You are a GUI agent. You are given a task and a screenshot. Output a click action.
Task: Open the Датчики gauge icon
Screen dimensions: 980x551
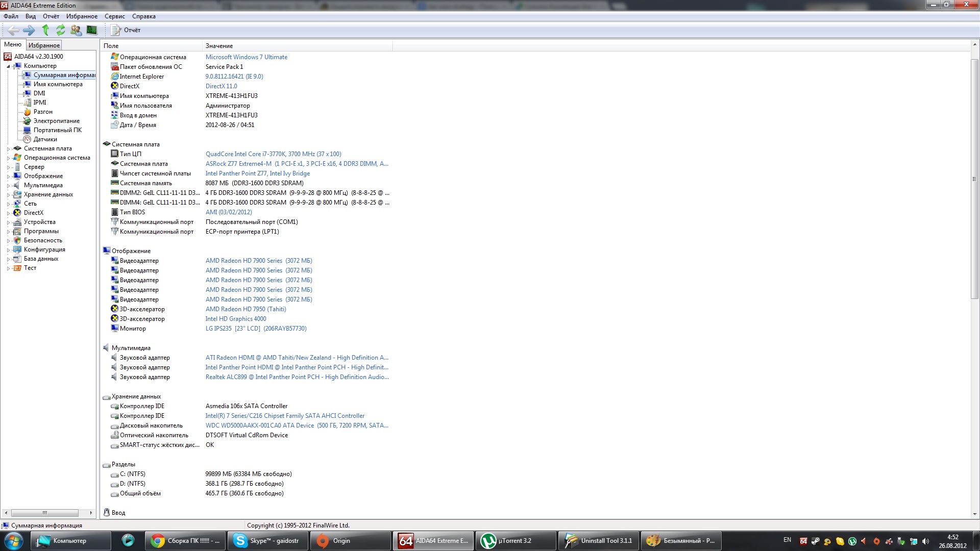click(28, 139)
